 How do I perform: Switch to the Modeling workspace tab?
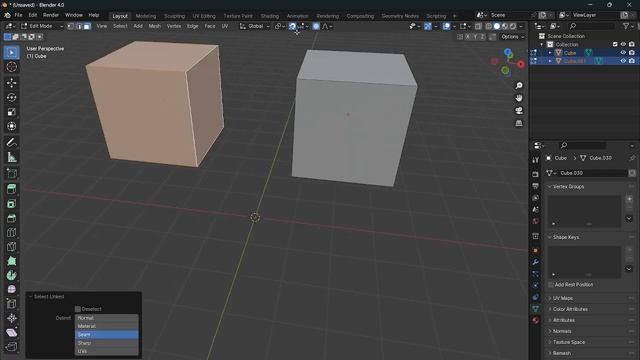[x=146, y=16]
